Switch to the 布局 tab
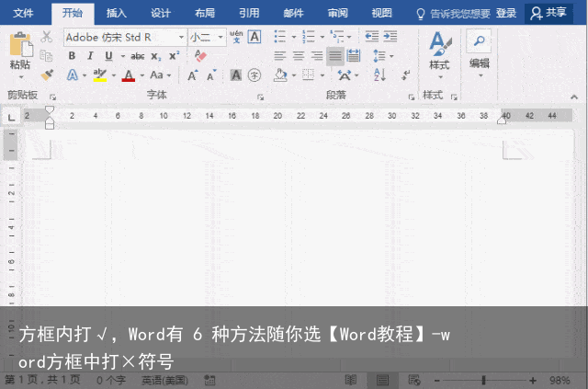The width and height of the screenshot is (588, 389). (205, 13)
